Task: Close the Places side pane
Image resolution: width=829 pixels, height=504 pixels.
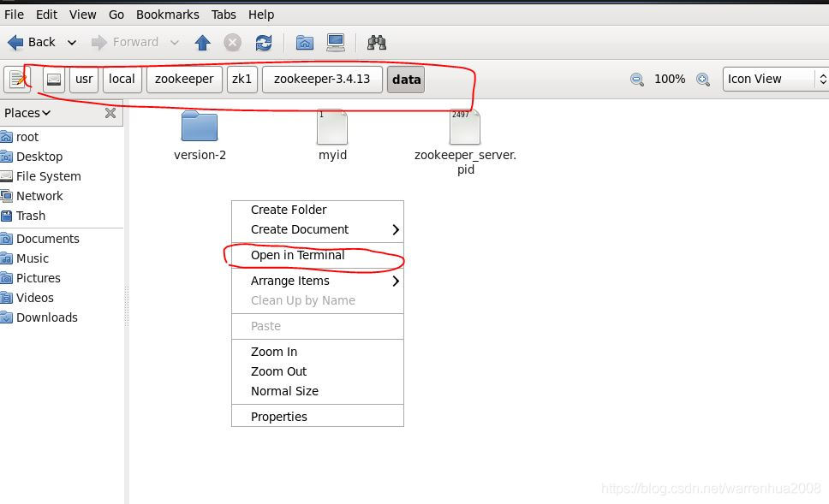Action: point(110,113)
